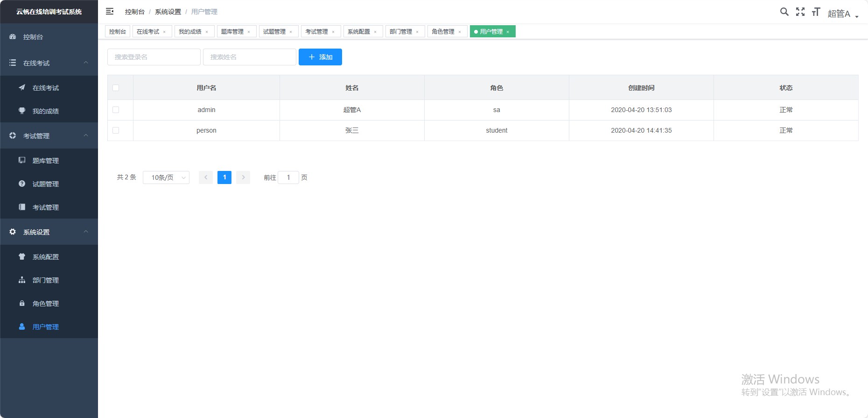868x418 pixels.
Task: Click the 考试管理 group compass icon
Action: click(13, 135)
